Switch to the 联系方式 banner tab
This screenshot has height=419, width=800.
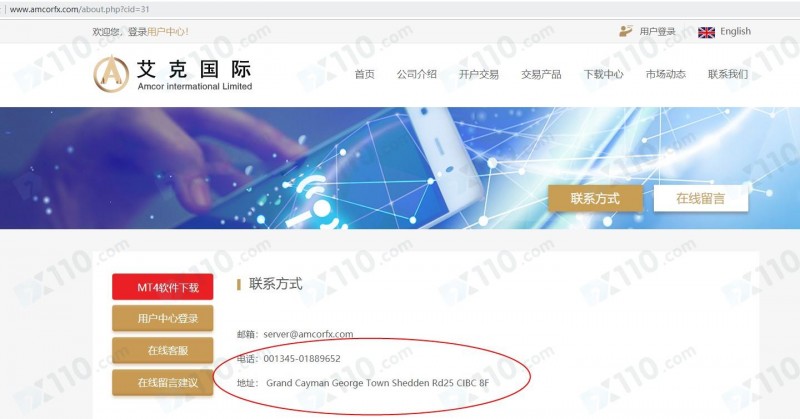pyautogui.click(x=595, y=198)
